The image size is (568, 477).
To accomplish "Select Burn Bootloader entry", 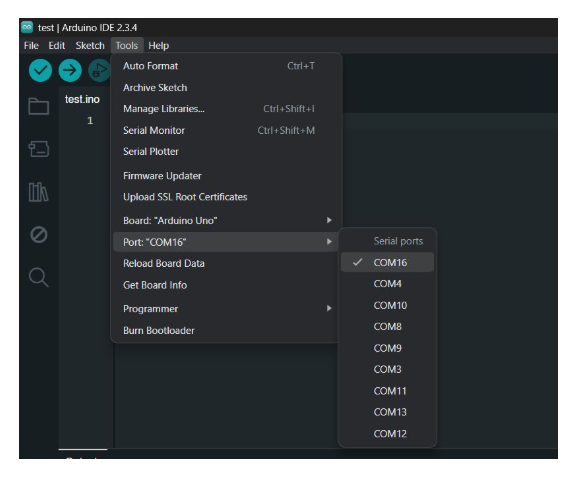I will click(x=226, y=330).
